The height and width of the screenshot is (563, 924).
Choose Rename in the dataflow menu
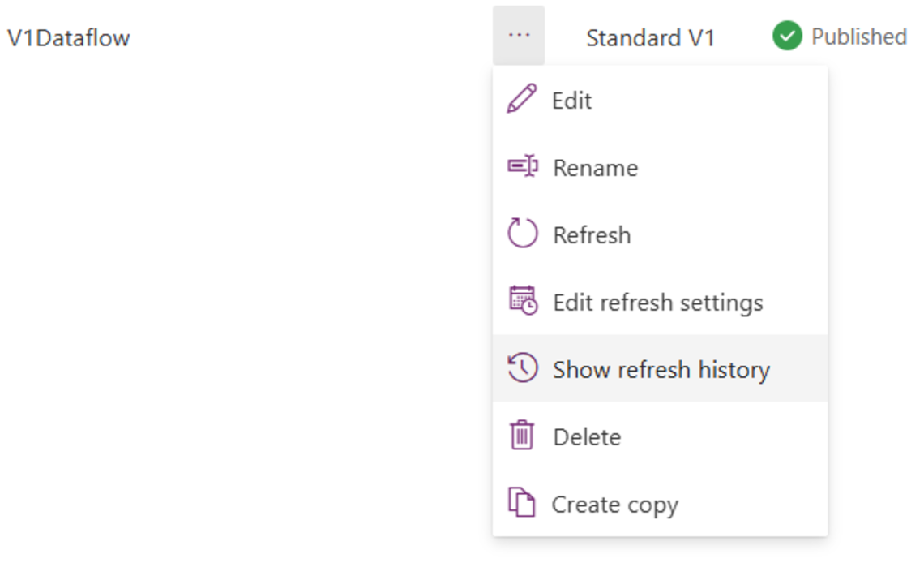coord(595,168)
